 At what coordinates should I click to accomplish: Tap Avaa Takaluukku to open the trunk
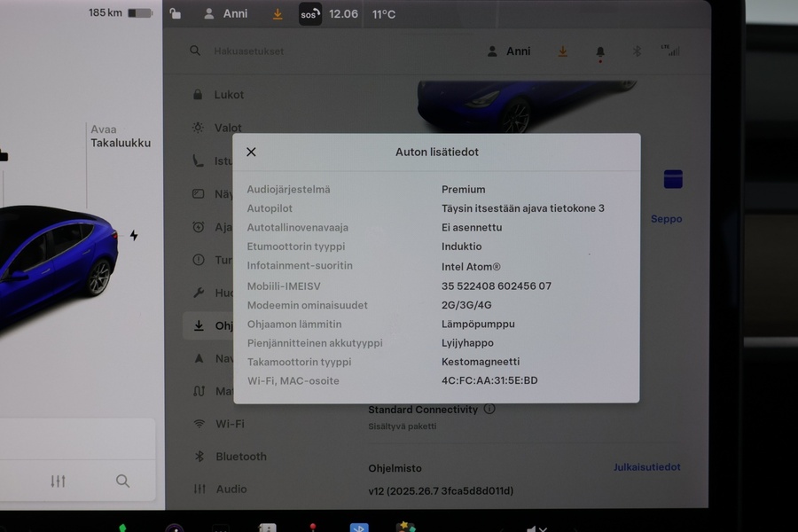pyautogui.click(x=120, y=136)
